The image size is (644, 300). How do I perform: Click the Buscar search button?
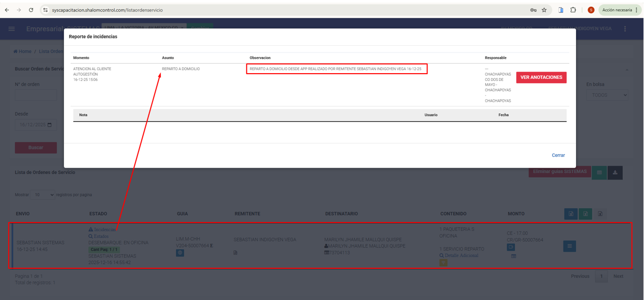click(x=36, y=147)
